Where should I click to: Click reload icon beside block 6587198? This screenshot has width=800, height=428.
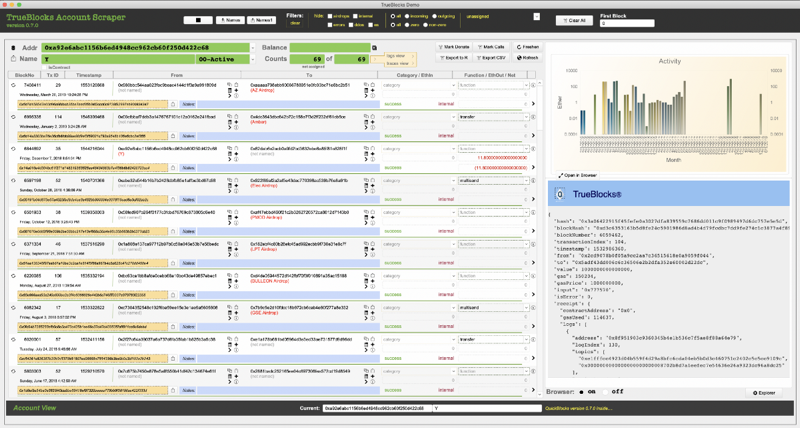(x=13, y=181)
